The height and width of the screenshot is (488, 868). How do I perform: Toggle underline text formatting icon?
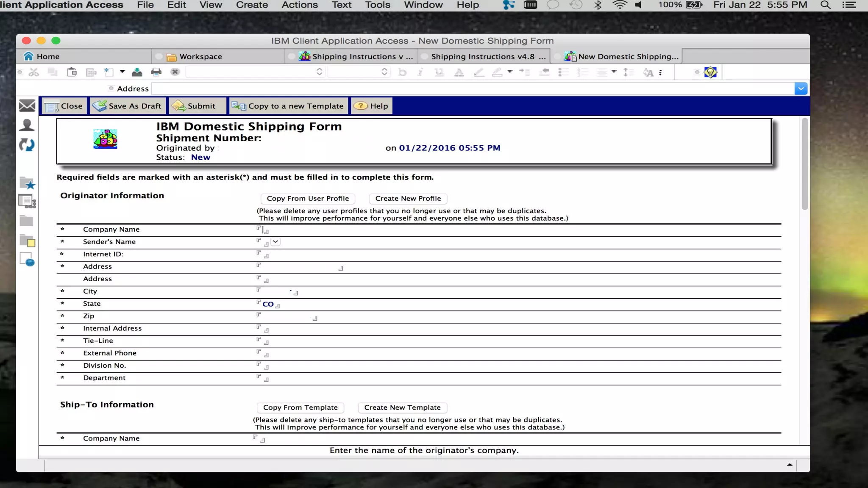(x=439, y=72)
